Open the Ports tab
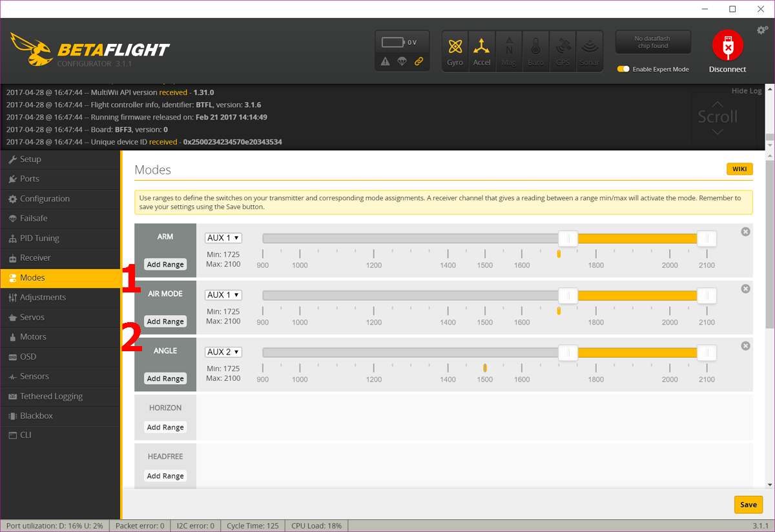 coord(60,179)
